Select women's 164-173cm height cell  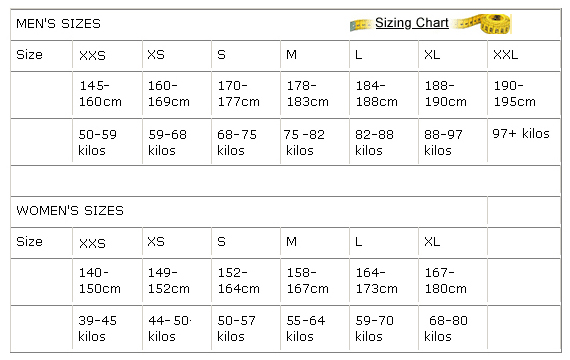click(376, 281)
